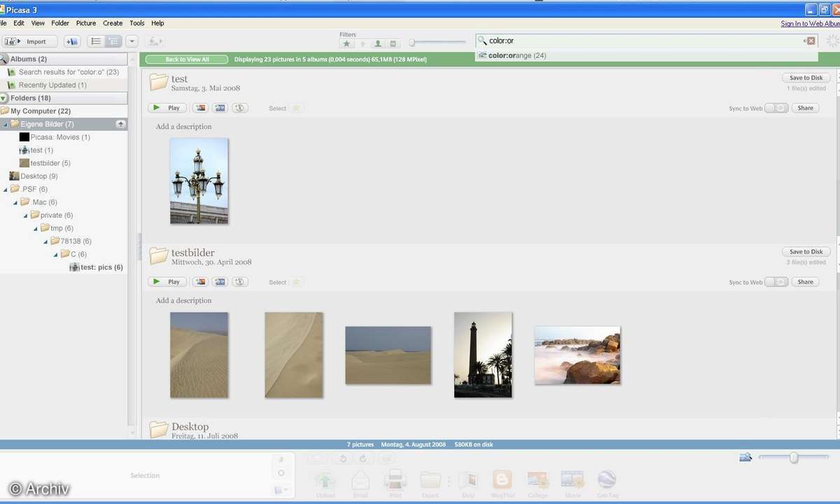This screenshot has width=840, height=504.
Task: Collapse the 78138 folder node
Action: click(45, 241)
